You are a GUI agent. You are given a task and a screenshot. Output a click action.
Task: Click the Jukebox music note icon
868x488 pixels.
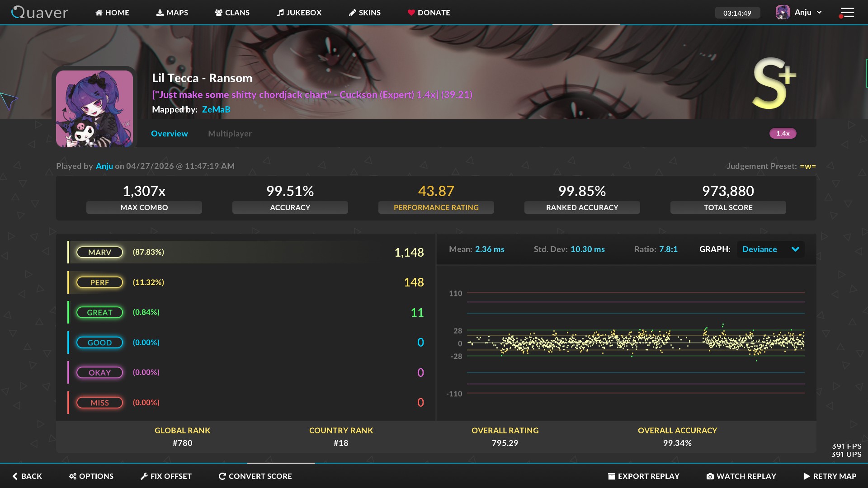(280, 13)
